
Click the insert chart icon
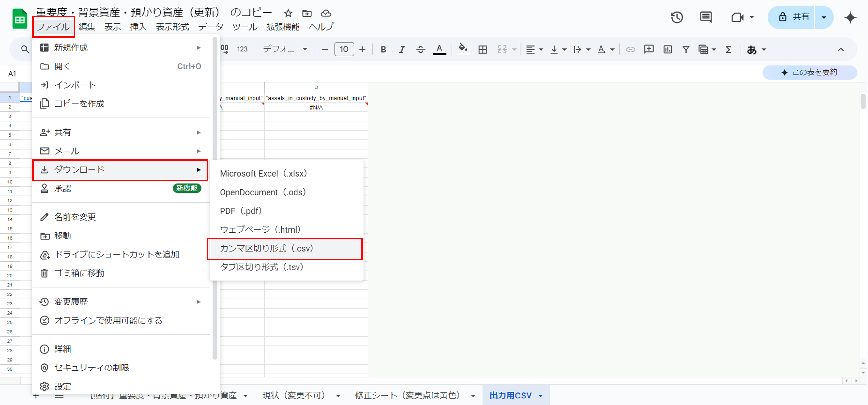point(667,50)
